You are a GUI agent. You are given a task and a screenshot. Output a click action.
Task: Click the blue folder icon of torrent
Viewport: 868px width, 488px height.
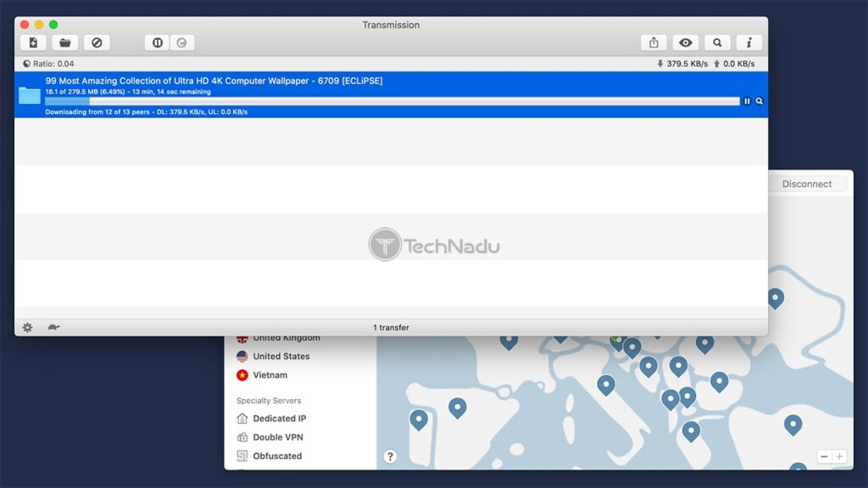click(30, 95)
